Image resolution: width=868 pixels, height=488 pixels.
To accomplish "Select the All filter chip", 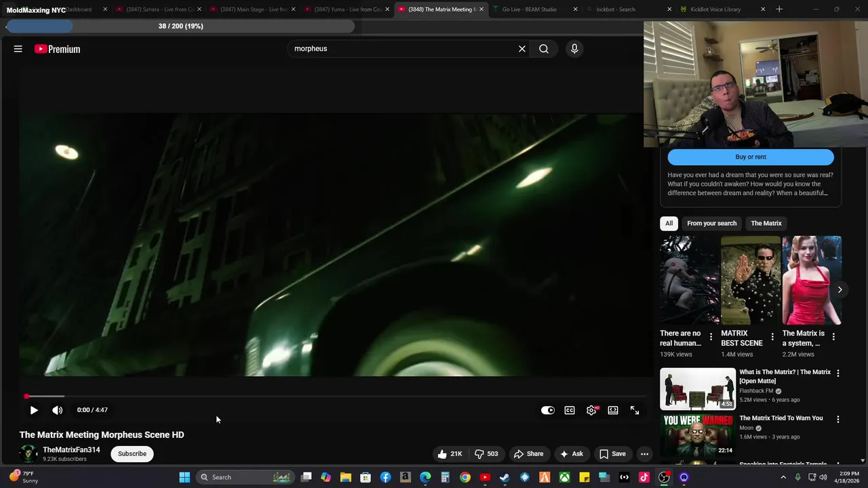I will (x=669, y=223).
